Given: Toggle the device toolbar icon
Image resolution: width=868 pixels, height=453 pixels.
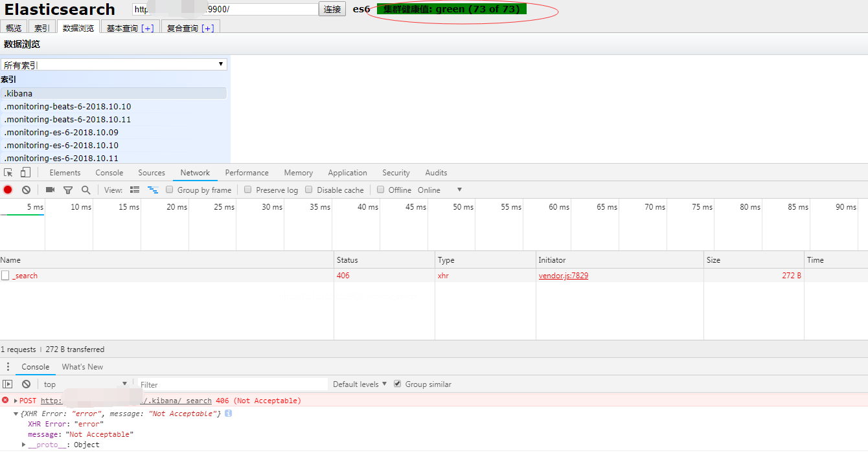Looking at the screenshot, I should (25, 172).
